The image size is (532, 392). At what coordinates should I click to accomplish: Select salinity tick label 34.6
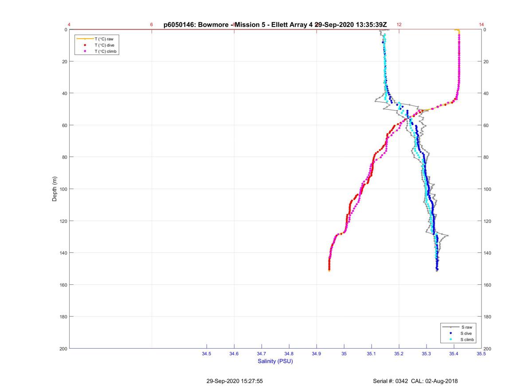[234, 353]
